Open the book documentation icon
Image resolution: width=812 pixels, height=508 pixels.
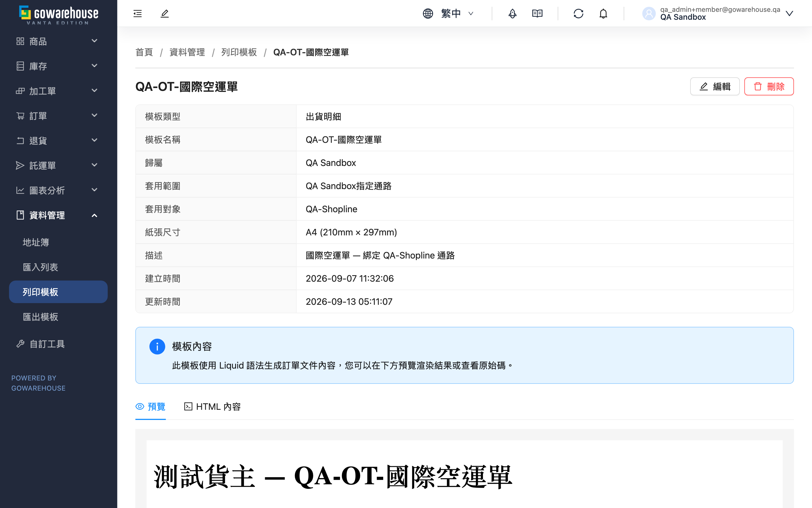[537, 14]
